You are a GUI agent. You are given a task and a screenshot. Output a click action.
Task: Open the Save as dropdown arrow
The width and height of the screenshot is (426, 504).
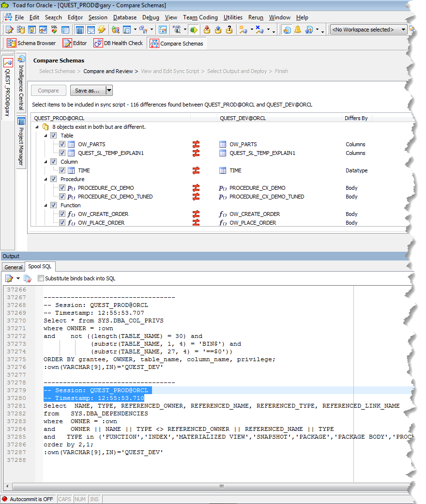[109, 91]
